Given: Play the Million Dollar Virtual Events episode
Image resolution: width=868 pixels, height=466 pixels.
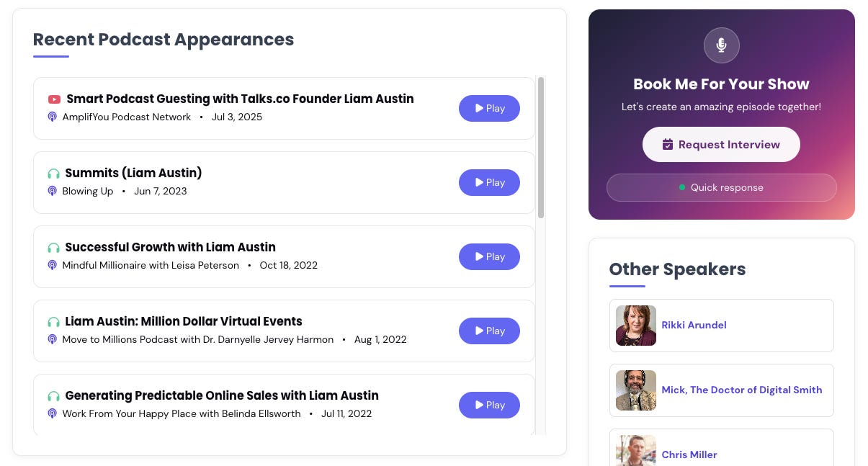Looking at the screenshot, I should pyautogui.click(x=489, y=331).
